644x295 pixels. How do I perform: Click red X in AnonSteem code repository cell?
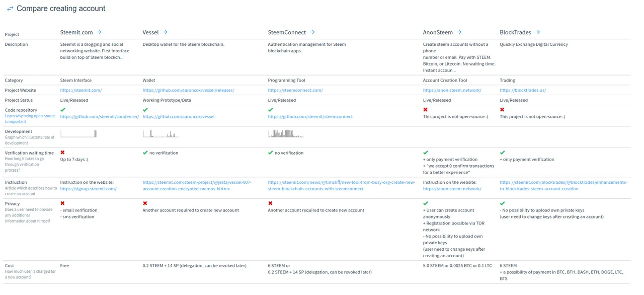pos(426,109)
